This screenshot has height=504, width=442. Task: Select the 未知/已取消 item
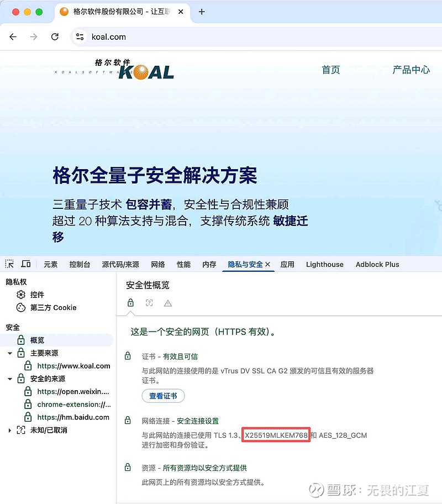pos(49,430)
